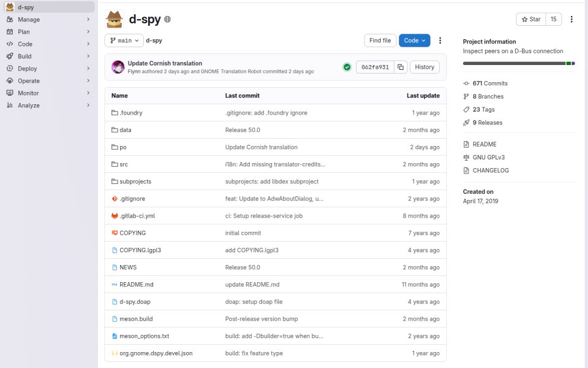Click the tag icon beside 23 Tags

(466, 110)
